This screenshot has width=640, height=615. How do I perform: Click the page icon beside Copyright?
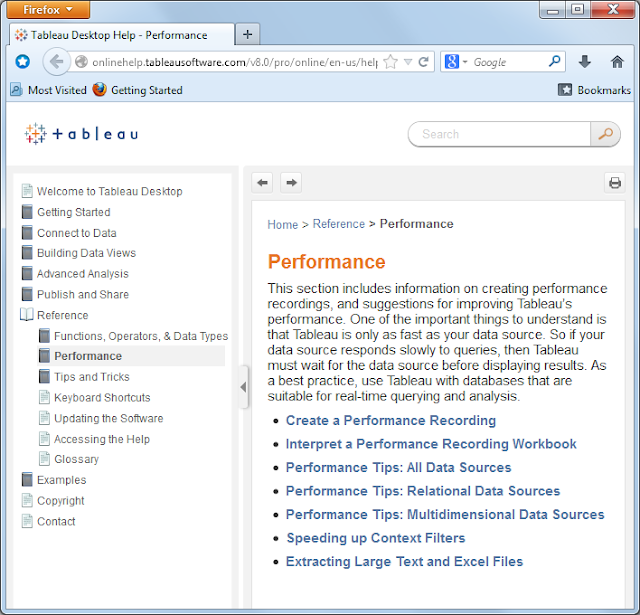[x=27, y=501]
